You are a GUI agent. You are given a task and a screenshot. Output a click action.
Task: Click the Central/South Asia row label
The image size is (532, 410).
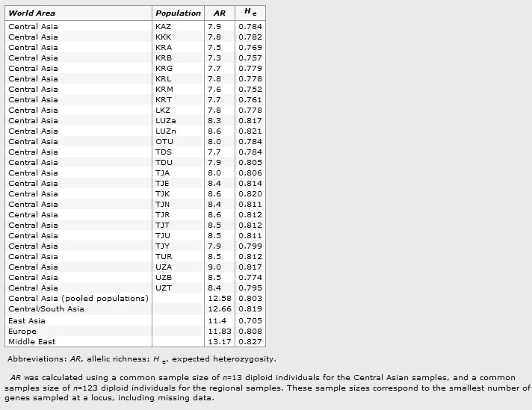(46, 309)
